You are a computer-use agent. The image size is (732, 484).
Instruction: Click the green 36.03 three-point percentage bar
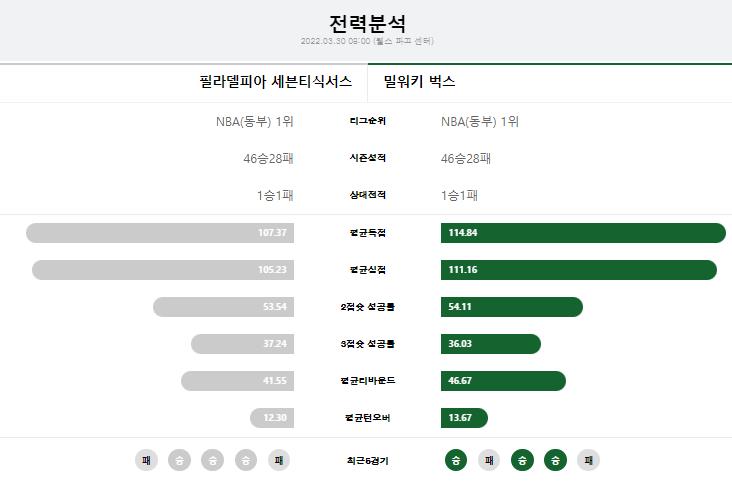pyautogui.click(x=491, y=344)
